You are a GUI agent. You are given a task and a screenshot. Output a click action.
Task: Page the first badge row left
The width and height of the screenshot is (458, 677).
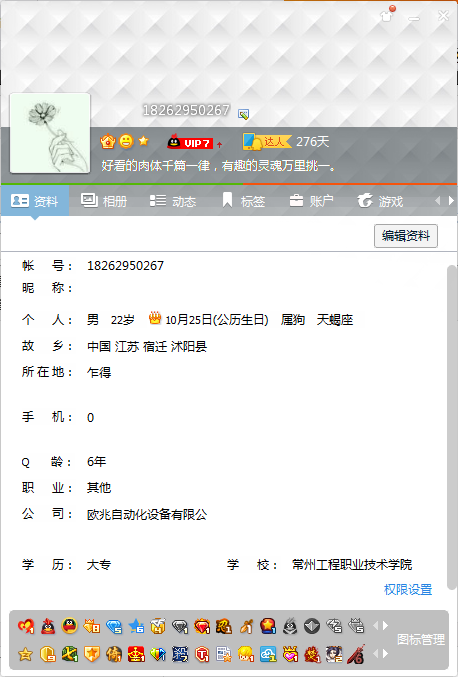point(375,626)
